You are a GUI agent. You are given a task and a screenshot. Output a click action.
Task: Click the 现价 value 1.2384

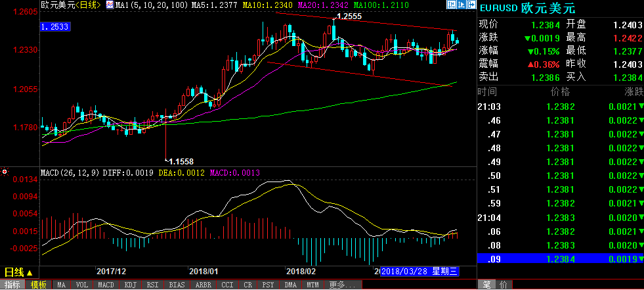546,25
